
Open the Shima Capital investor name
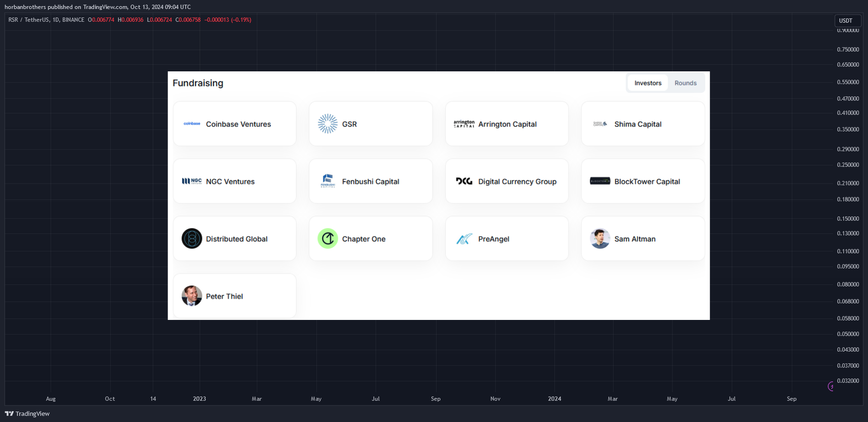[x=638, y=124]
